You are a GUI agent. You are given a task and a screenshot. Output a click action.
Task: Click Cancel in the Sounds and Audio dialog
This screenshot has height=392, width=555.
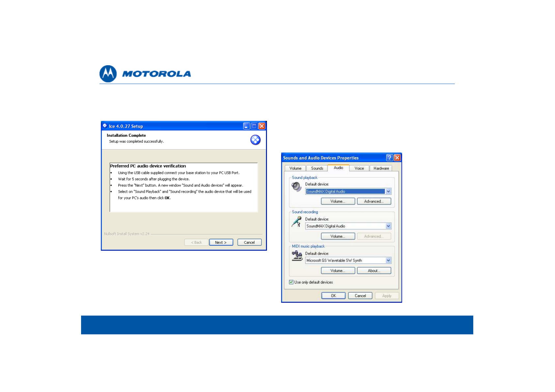360,296
